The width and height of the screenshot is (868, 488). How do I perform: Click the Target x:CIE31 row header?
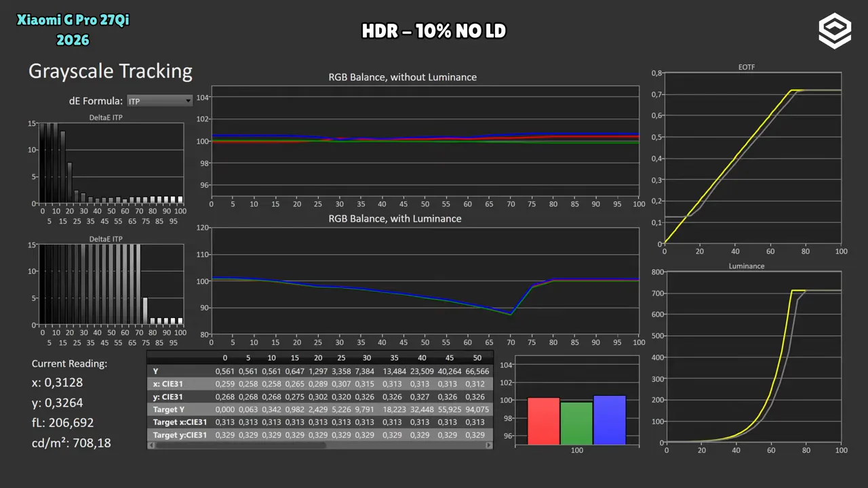(180, 422)
